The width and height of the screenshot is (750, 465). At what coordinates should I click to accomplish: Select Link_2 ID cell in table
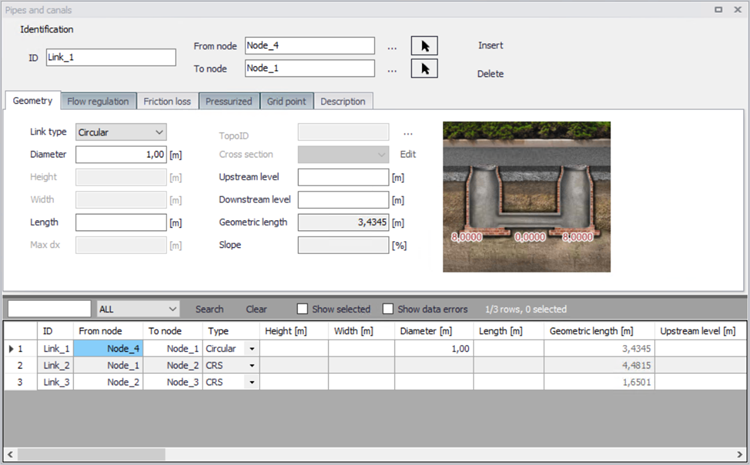click(x=55, y=365)
